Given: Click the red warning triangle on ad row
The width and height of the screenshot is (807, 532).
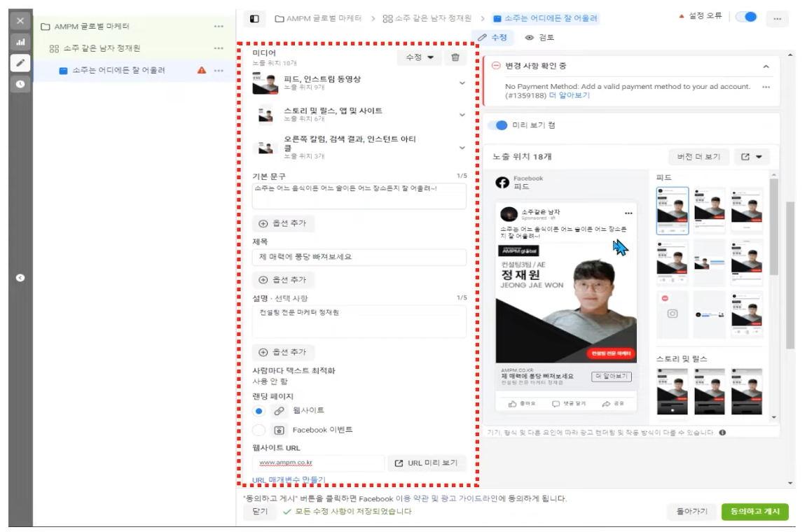Looking at the screenshot, I should [202, 70].
